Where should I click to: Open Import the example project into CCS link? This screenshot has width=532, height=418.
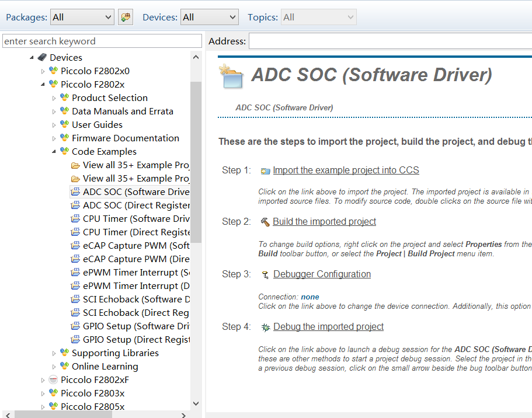[346, 170]
